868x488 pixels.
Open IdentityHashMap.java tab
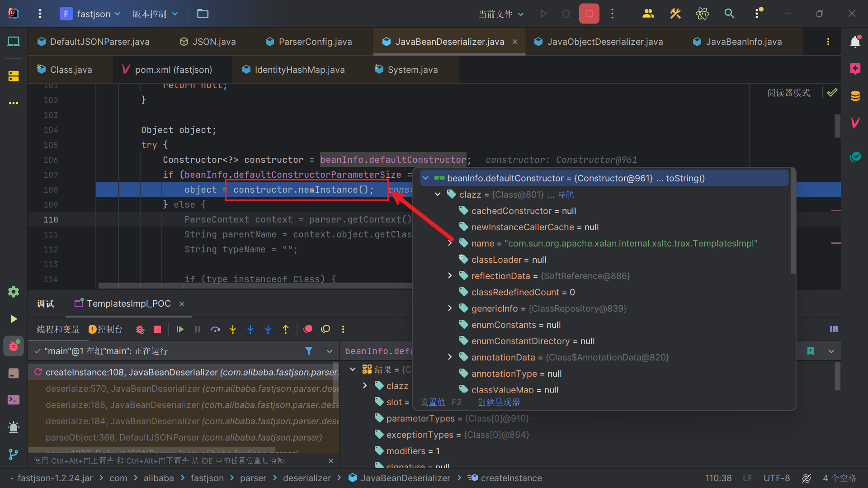tap(293, 70)
